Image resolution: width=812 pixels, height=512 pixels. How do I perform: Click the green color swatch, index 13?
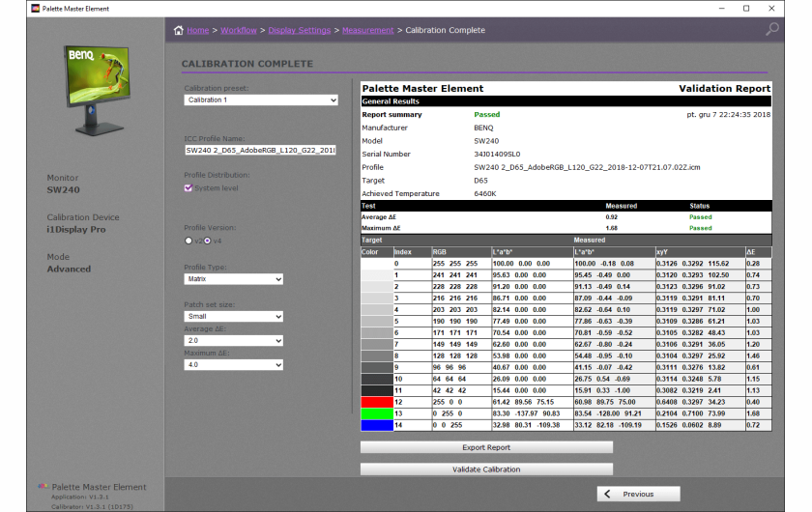point(377,413)
